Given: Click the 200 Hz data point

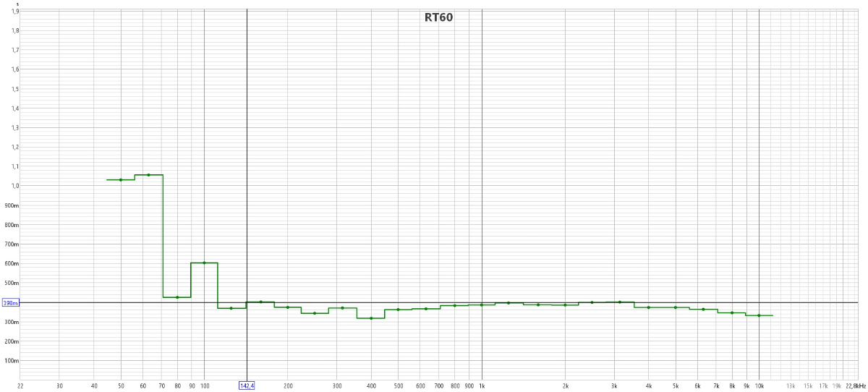Looking at the screenshot, I should [x=288, y=307].
